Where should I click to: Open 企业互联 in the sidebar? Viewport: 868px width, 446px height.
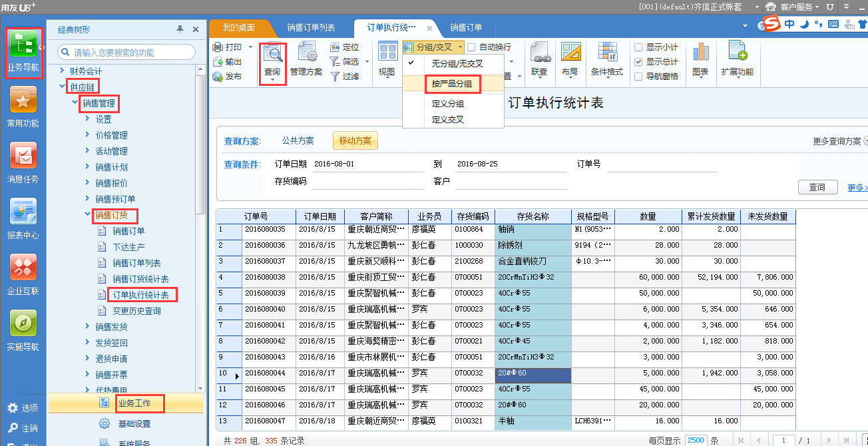click(23, 274)
